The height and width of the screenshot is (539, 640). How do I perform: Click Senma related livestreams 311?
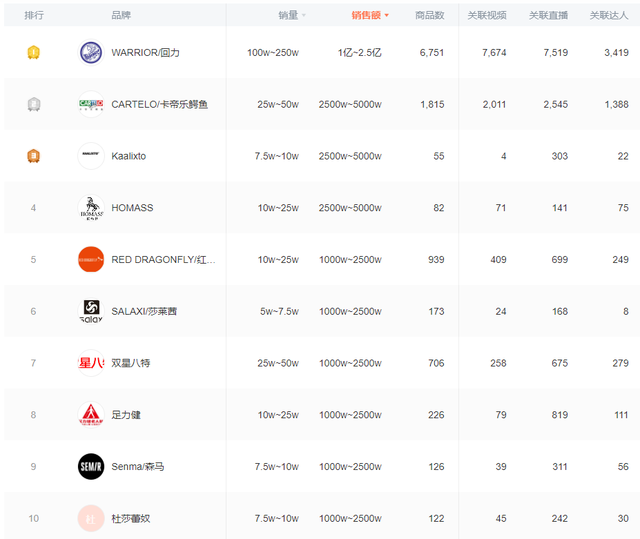click(x=560, y=466)
